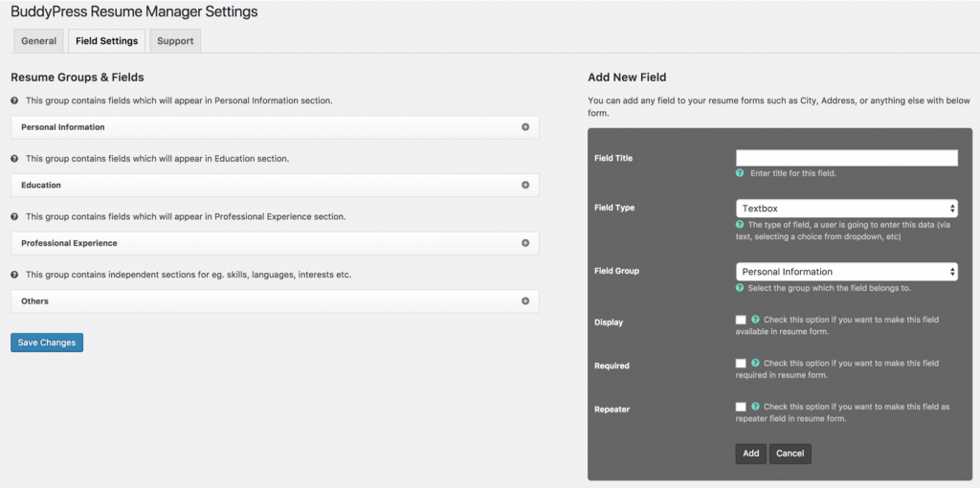980x488 pixels.
Task: Expand the Others group plus icon
Action: coord(525,300)
